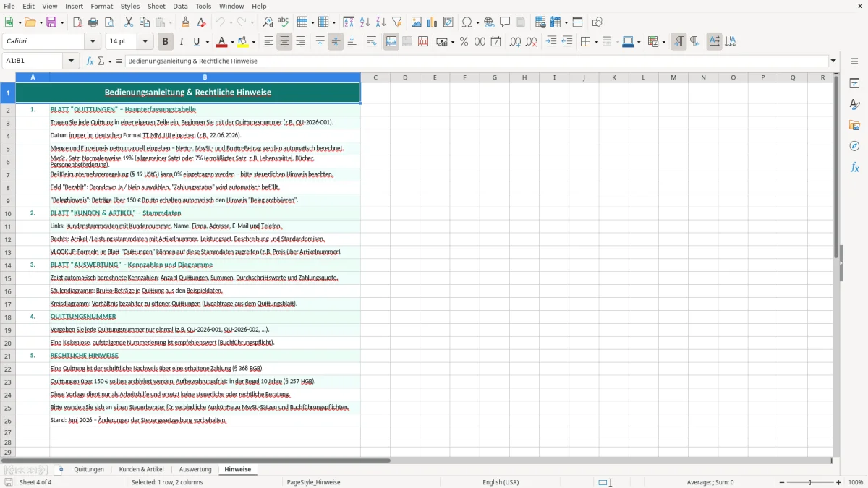Open underline style dropdown arrow
The height and width of the screenshot is (488, 868).
207,42
